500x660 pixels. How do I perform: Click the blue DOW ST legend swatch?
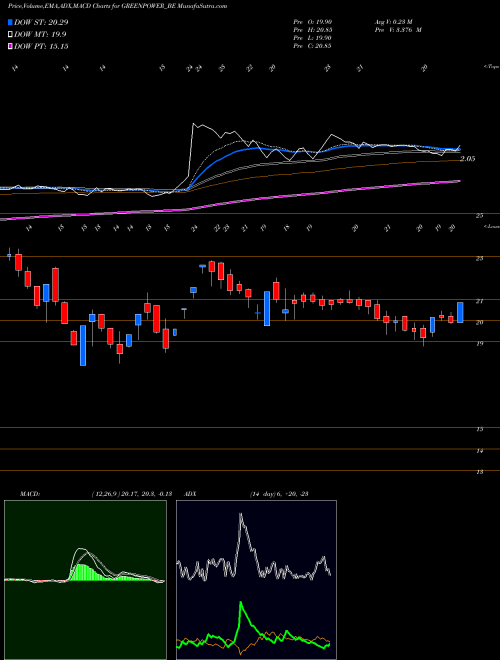pyautogui.click(x=11, y=22)
